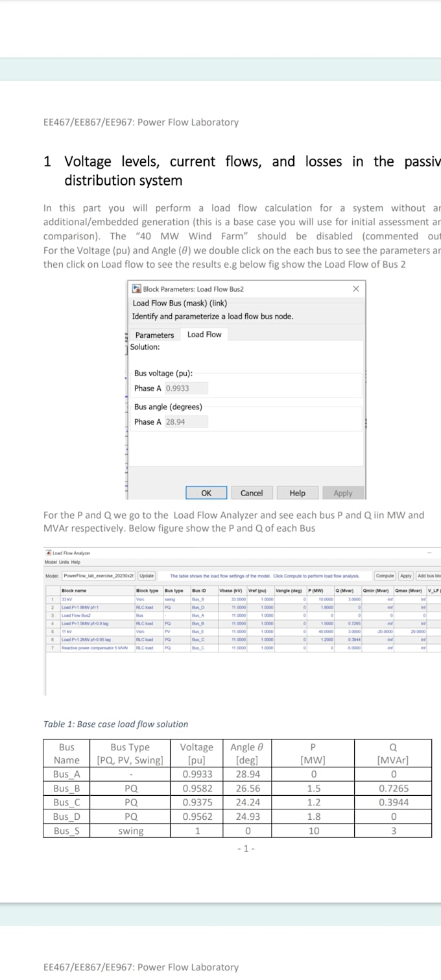Viewport: 441px width, 980px height.
Task: Click the Bus angle Phase A field
Action: coord(185,422)
